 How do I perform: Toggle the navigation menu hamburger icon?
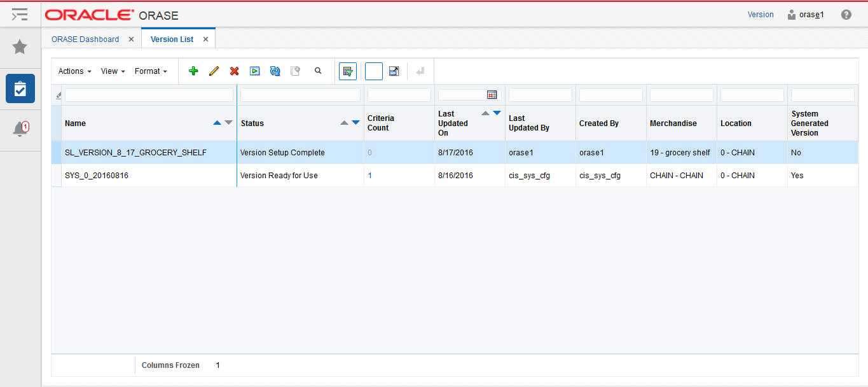(20, 14)
